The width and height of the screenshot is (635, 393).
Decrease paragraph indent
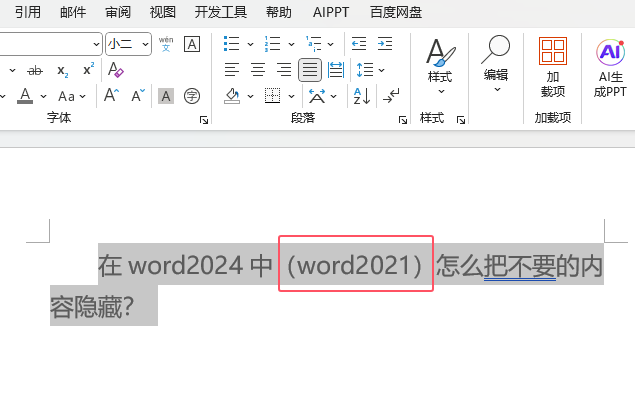click(x=359, y=44)
